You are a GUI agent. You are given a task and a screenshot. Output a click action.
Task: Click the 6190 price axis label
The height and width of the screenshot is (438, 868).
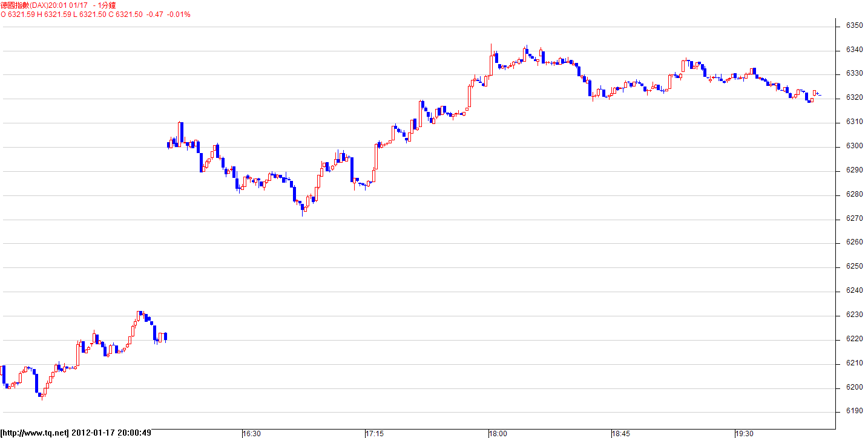click(x=854, y=411)
